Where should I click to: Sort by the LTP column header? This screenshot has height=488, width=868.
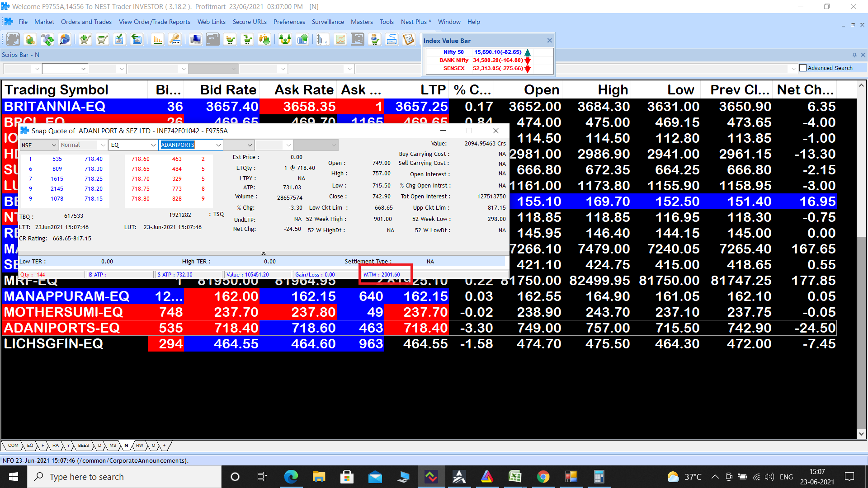pyautogui.click(x=416, y=90)
